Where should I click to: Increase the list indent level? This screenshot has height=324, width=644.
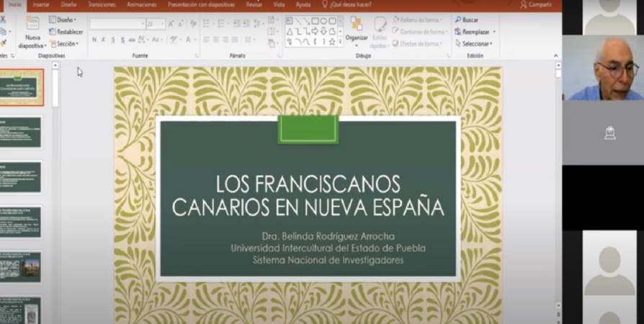pos(246,24)
